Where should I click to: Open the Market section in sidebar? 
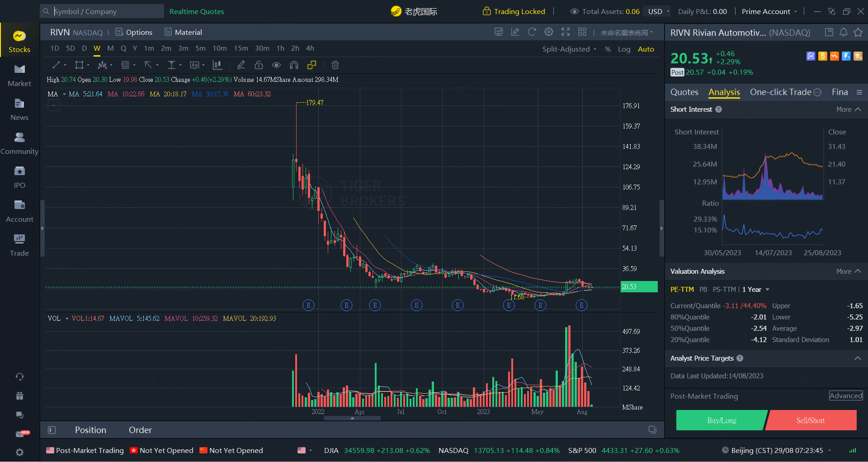click(19, 76)
